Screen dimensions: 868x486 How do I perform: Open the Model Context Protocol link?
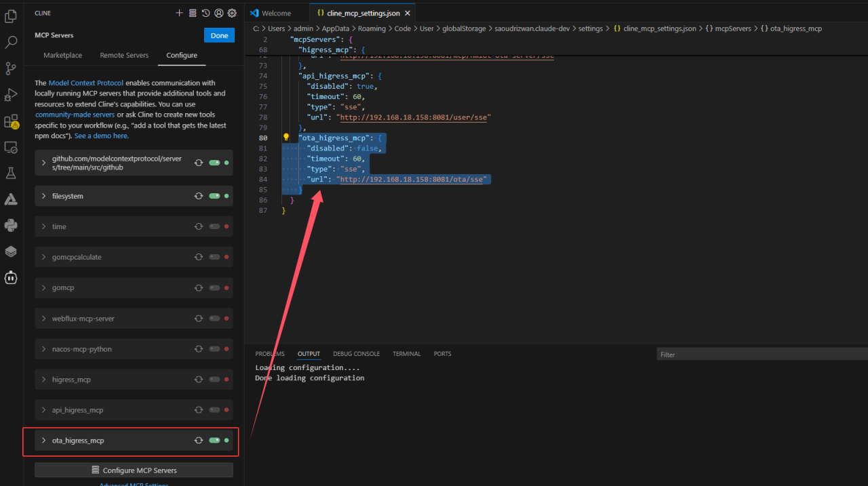86,83
